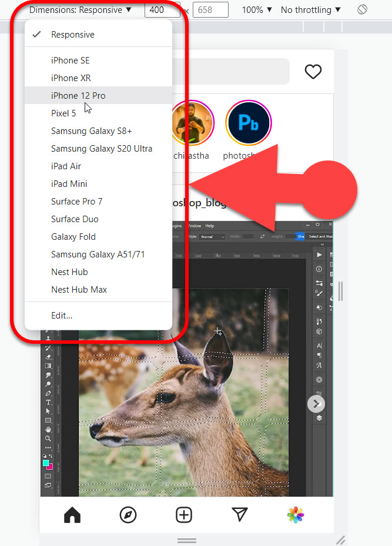Open Direct messages paper plane icon
The height and width of the screenshot is (546, 392).
pyautogui.click(x=240, y=514)
